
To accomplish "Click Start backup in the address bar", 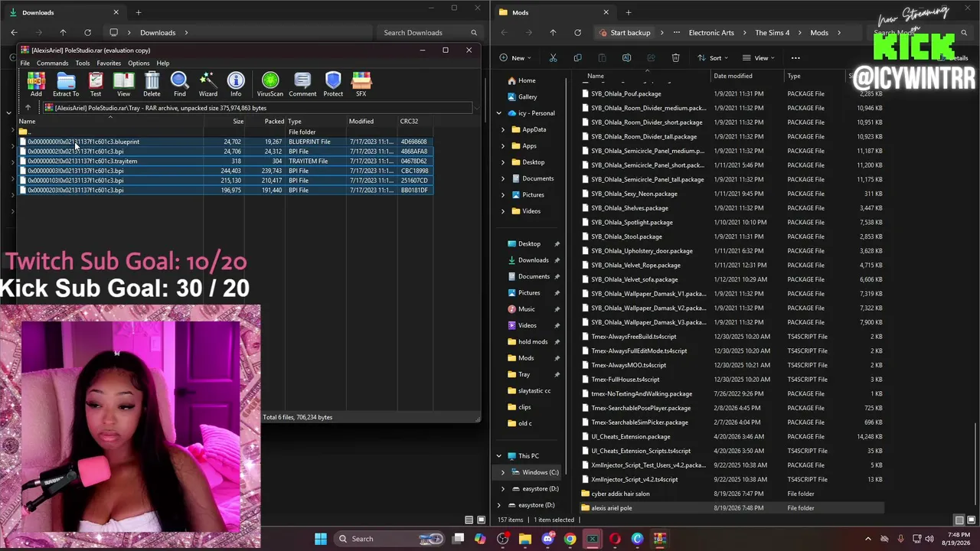I will (625, 33).
